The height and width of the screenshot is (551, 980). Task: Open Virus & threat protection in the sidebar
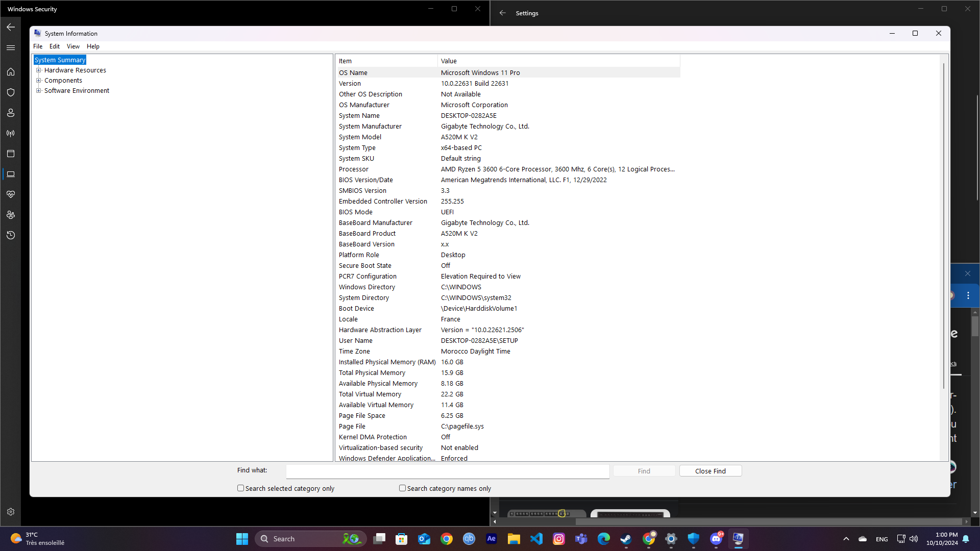click(11, 92)
